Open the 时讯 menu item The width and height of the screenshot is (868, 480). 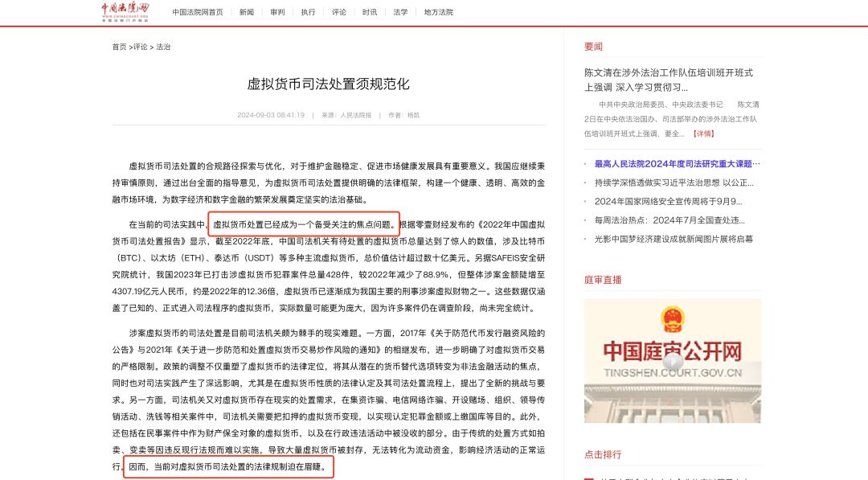(369, 12)
